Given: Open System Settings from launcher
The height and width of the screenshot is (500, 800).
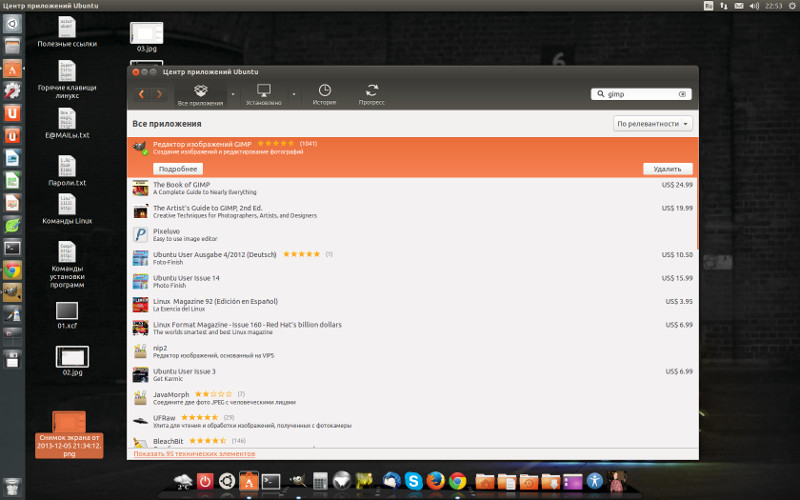Looking at the screenshot, I should point(12,91).
